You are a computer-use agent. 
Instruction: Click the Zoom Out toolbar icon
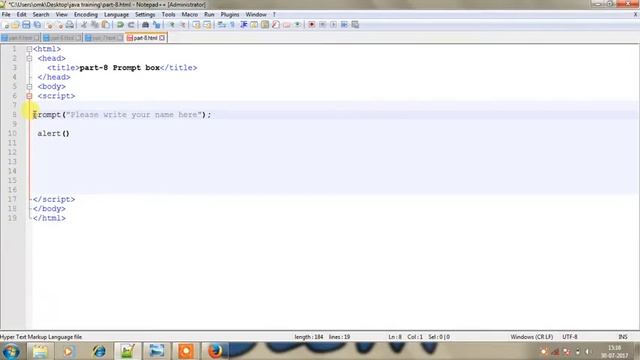(x=182, y=25)
